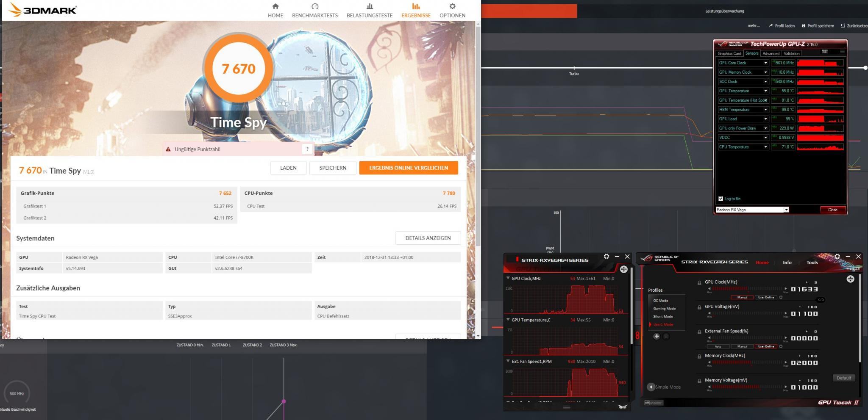Viewport: 868px width, 420px height.
Task: Adjust the GPU Clock(MHz) slider bar
Action: (747, 289)
